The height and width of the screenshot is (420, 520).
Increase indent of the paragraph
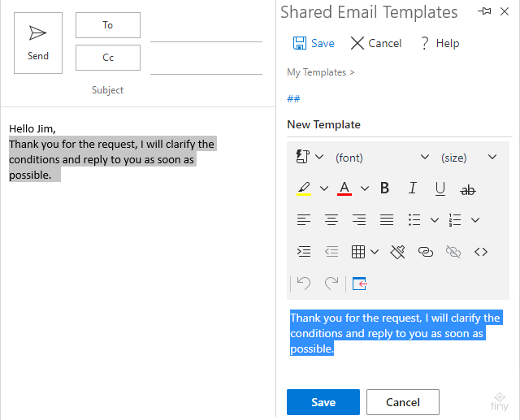[x=304, y=252]
